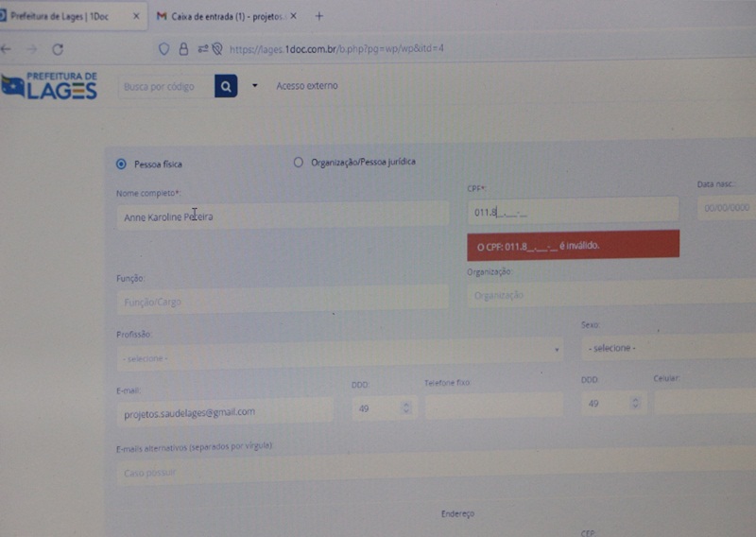Expand the search options dropdown arrow
The width and height of the screenshot is (756, 537).
[254, 86]
